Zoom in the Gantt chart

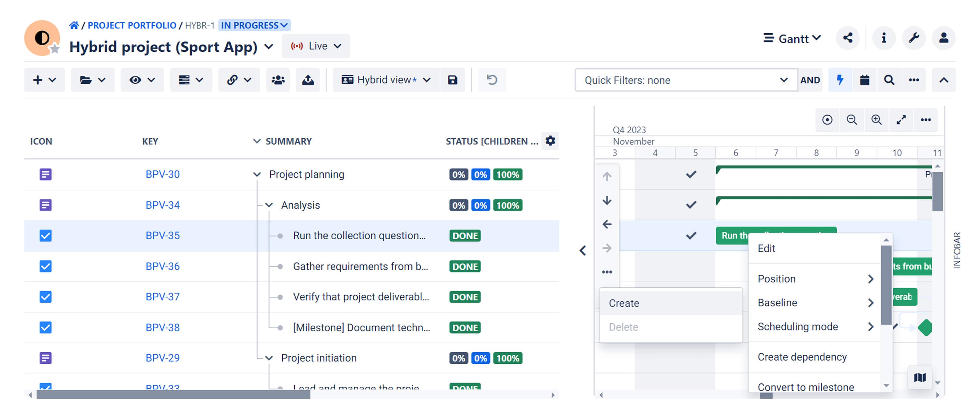point(876,120)
